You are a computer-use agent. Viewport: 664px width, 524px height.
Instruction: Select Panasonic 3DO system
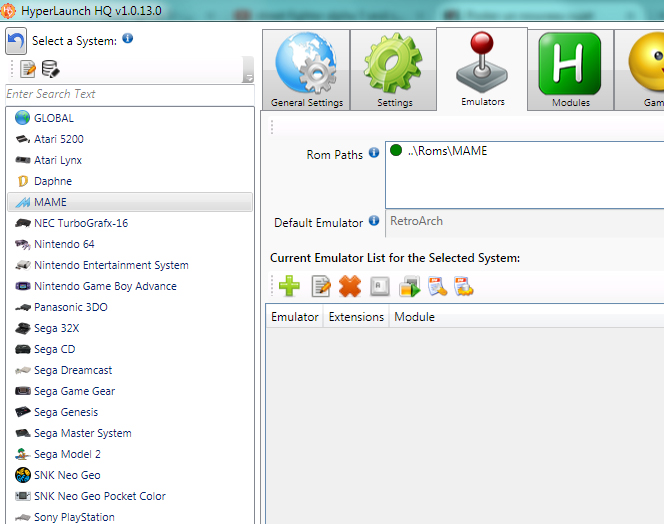(x=130, y=307)
